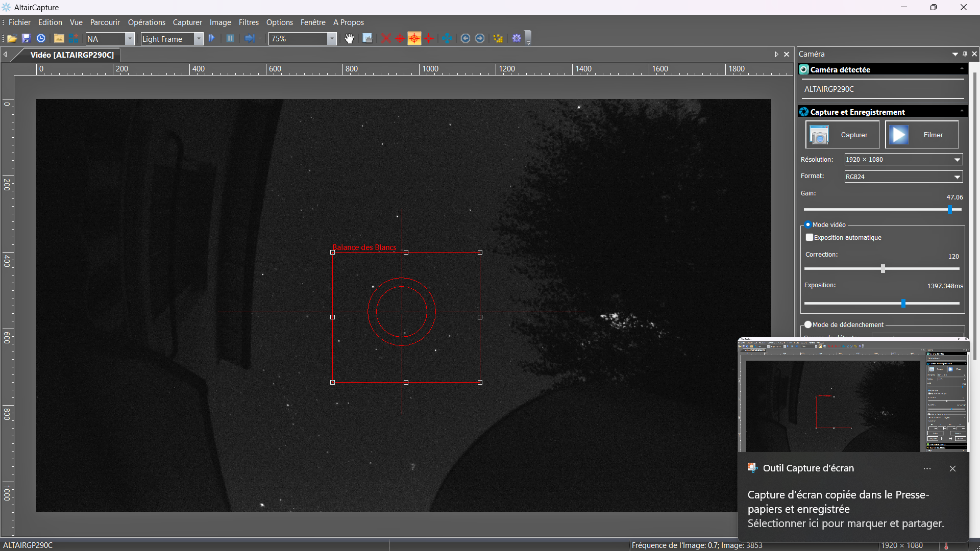
Task: Open the Format RGB24 dropdown
Action: [x=904, y=177]
